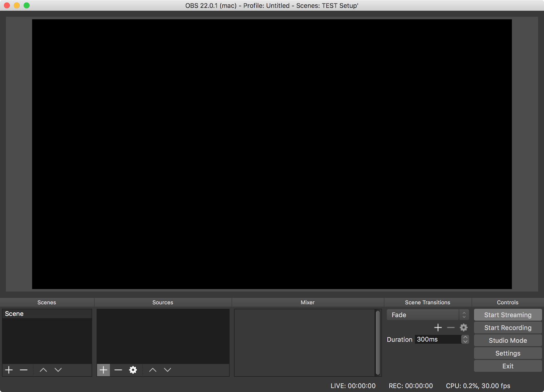The height and width of the screenshot is (392, 544).
Task: Close the OBS window (red button)
Action: pyautogui.click(x=7, y=5)
